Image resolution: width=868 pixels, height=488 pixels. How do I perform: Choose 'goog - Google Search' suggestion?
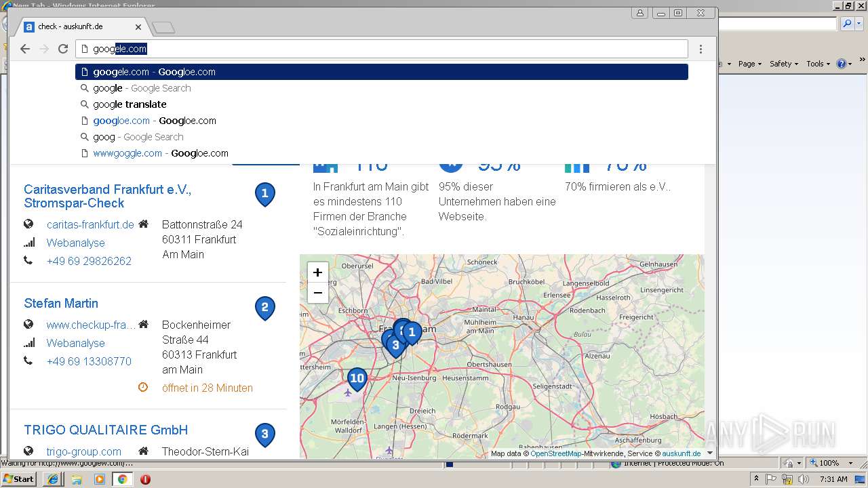pos(382,137)
